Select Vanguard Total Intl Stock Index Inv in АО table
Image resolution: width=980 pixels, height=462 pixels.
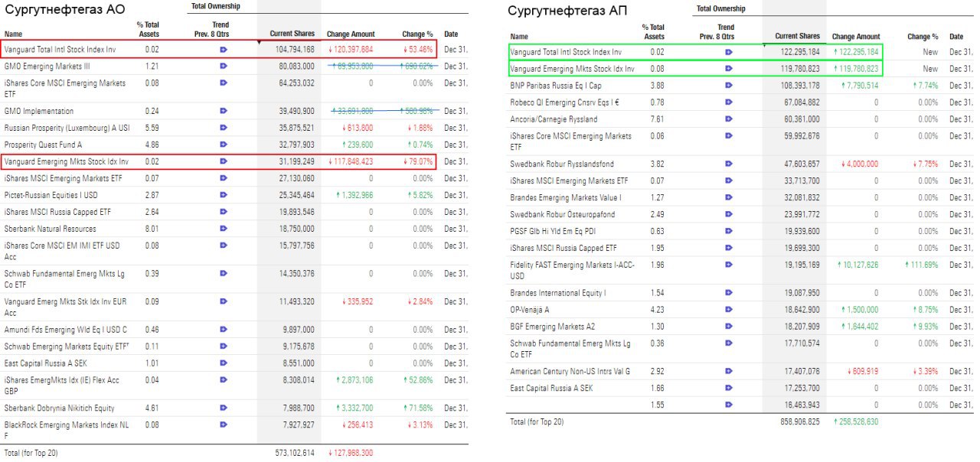[60, 49]
